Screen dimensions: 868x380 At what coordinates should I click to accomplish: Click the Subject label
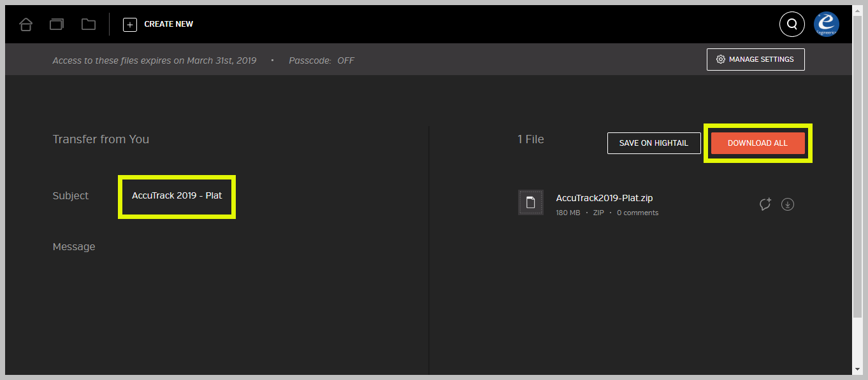click(71, 196)
